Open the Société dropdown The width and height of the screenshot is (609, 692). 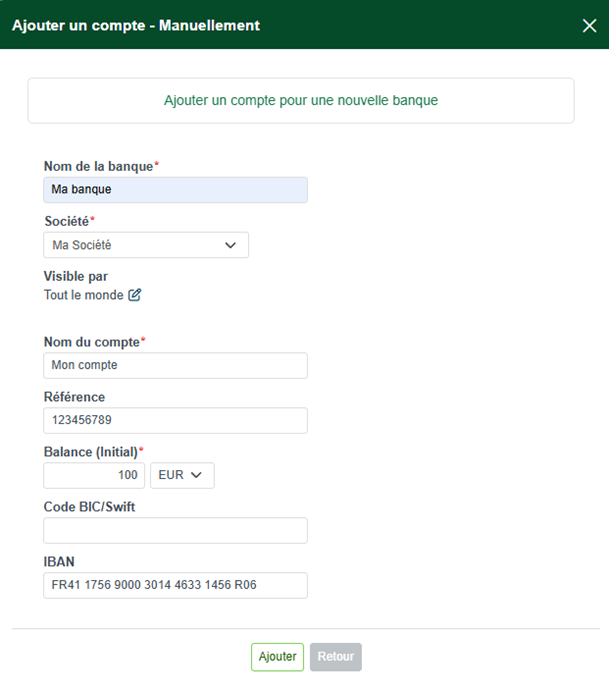coord(146,245)
